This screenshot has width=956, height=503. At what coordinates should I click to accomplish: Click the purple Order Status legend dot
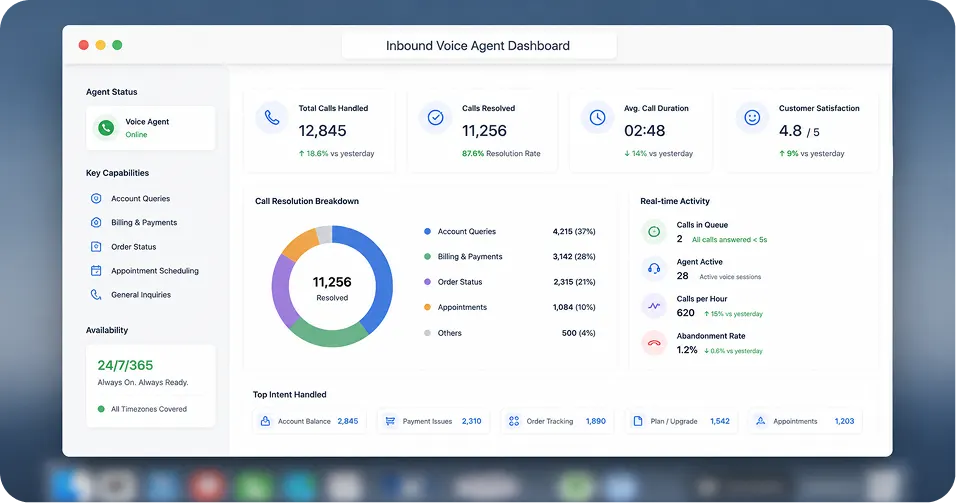[427, 282]
